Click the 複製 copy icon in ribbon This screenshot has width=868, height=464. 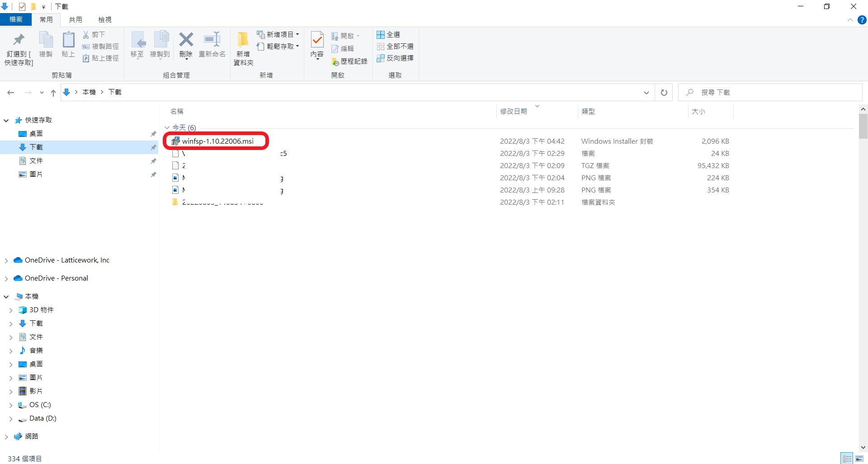[x=46, y=40]
